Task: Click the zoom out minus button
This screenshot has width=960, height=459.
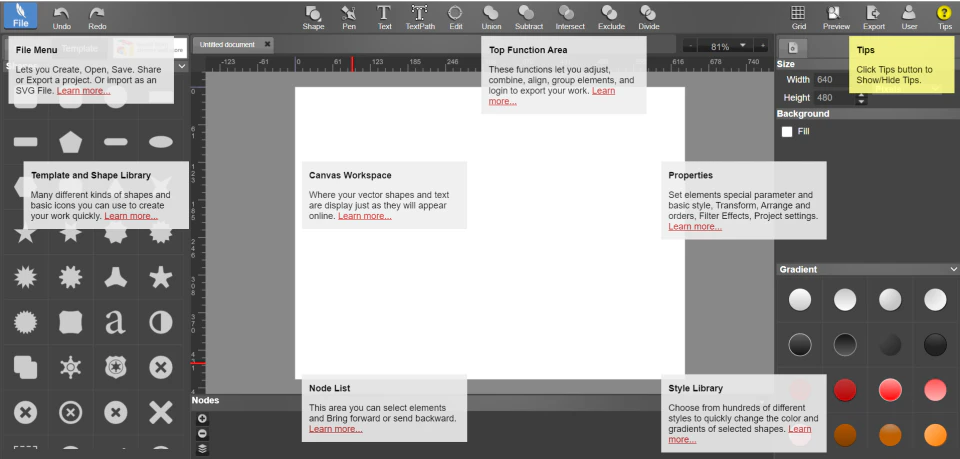Action: point(691,46)
